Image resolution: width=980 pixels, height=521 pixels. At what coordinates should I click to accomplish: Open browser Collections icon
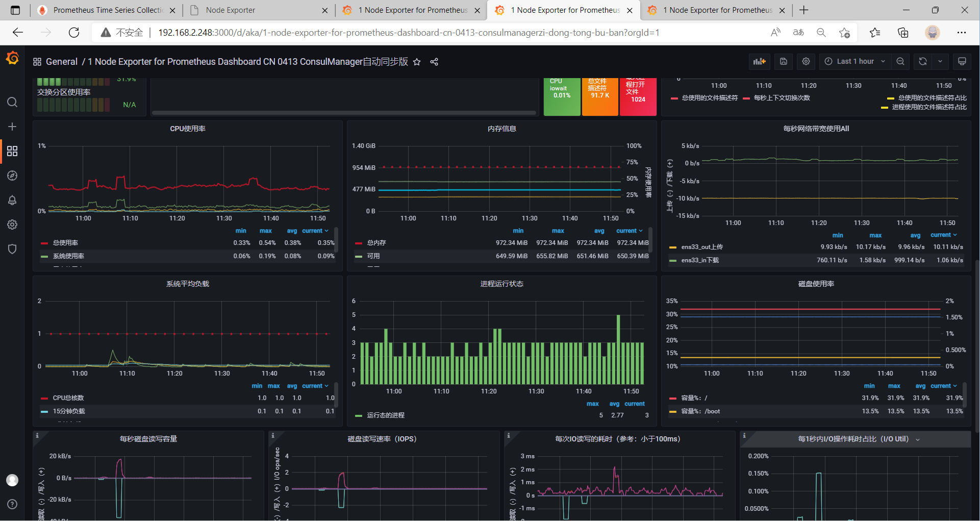click(x=903, y=33)
